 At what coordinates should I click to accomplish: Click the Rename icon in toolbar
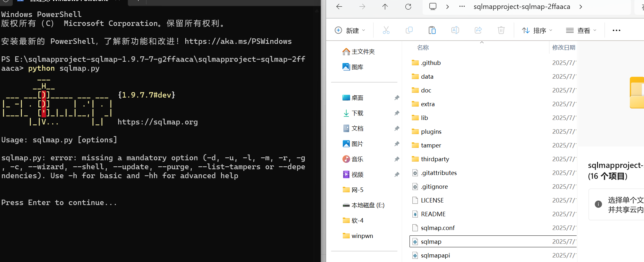(x=455, y=30)
